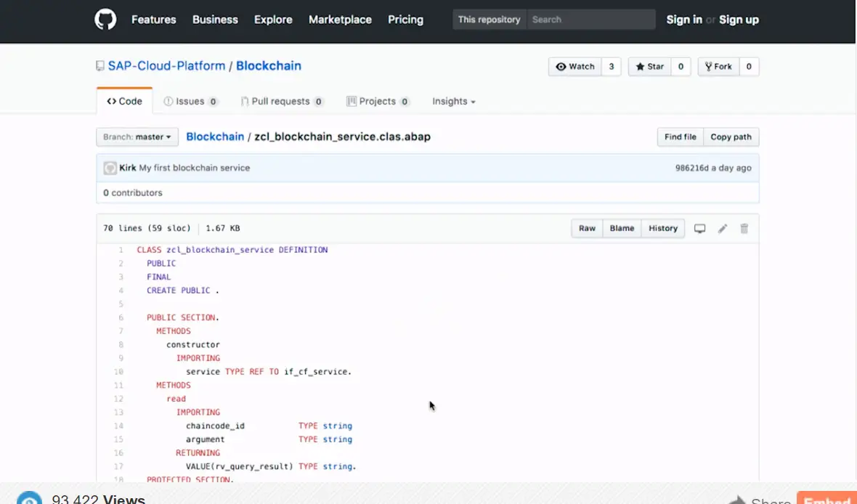
Task: Focus the repository Search field
Action: 591,20
